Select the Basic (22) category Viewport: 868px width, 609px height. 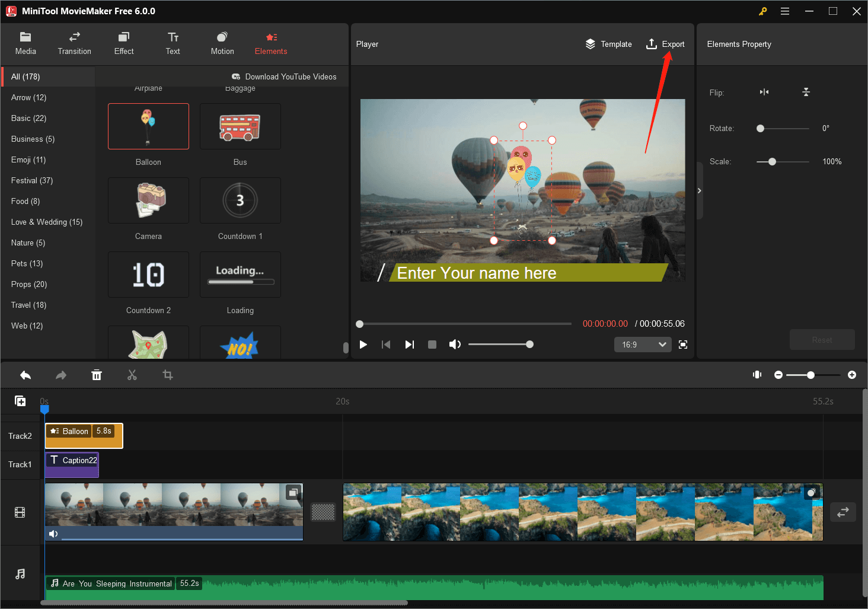(x=48, y=118)
